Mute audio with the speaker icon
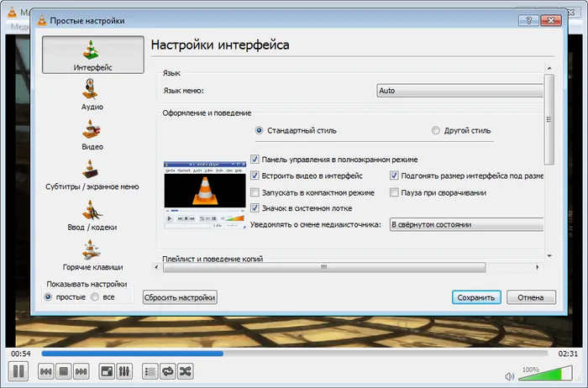Viewport: 588px width, 388px height. [509, 376]
